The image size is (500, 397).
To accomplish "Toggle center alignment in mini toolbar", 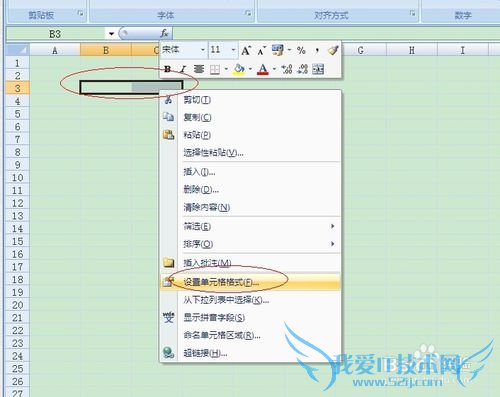I will pos(199,69).
